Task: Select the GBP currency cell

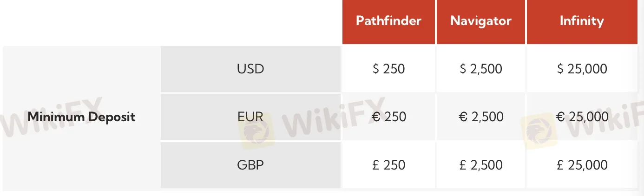Action: click(250, 165)
